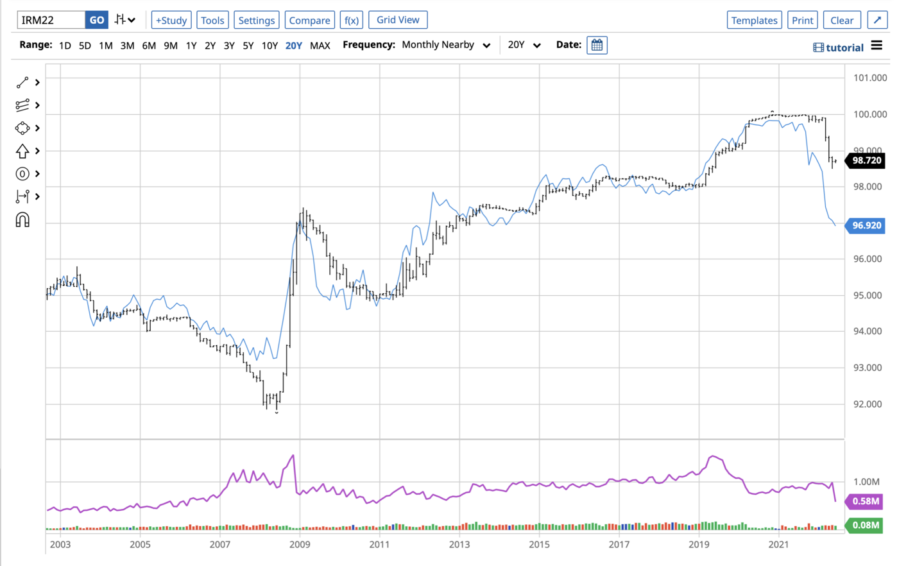Add a study with +Study
Screen dimensions: 924x566
click(171, 20)
